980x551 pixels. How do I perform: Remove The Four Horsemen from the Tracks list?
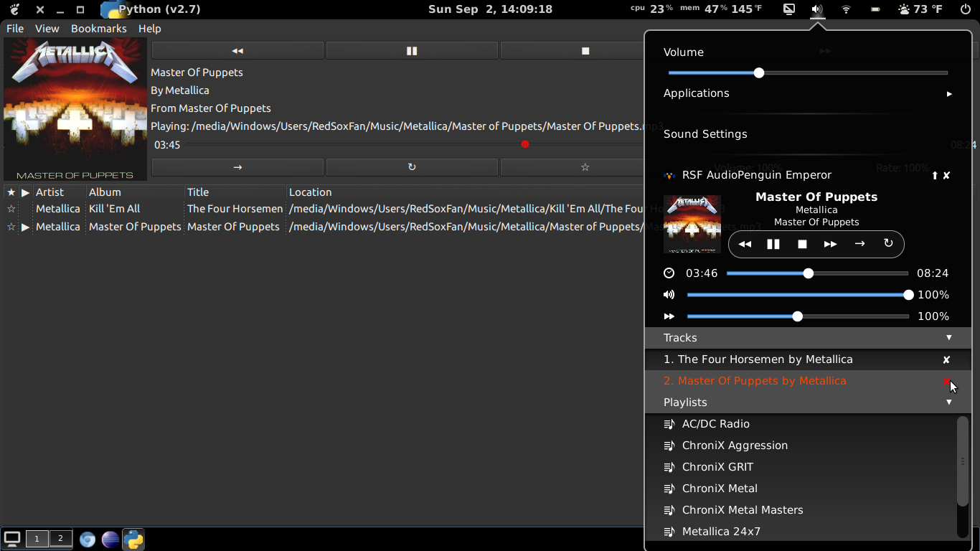pyautogui.click(x=946, y=359)
